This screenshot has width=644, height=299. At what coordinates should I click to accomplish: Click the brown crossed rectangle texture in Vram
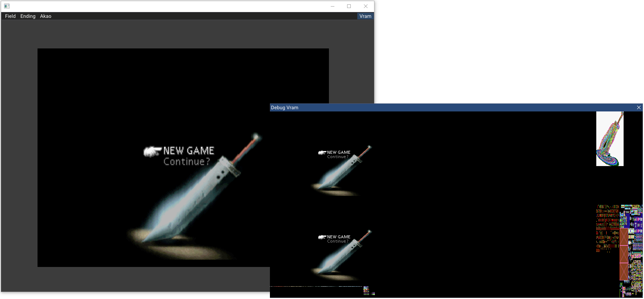(x=624, y=254)
